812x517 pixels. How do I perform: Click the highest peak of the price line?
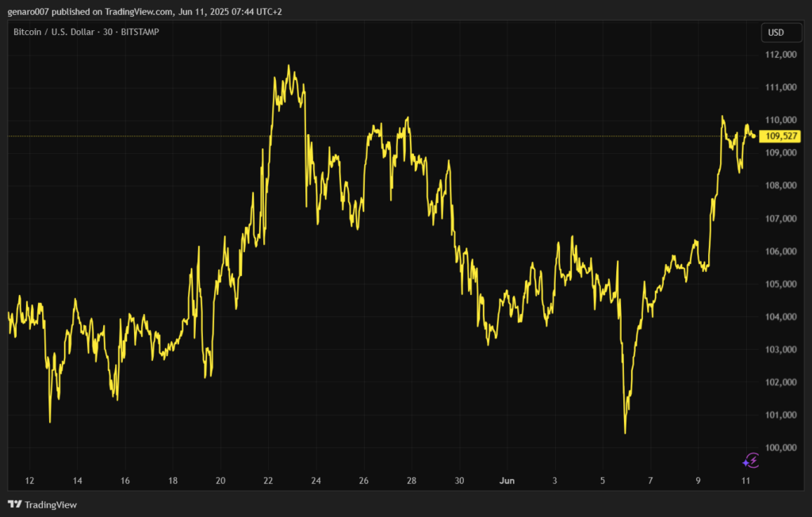click(289, 66)
